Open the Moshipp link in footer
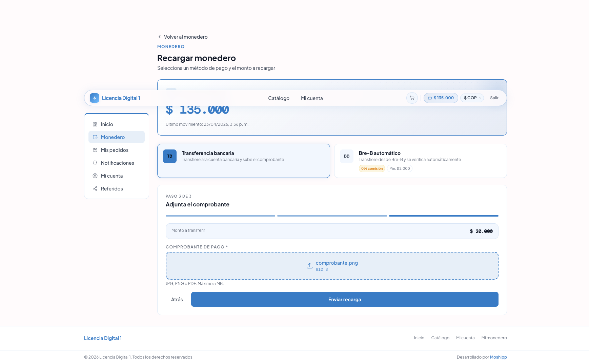 (x=498, y=357)
